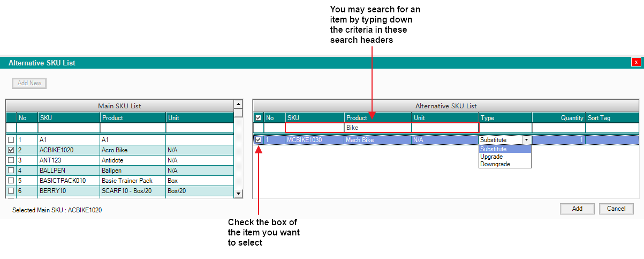Click the Product search field containing Bike
This screenshot has height=259, width=644.
[x=378, y=128]
